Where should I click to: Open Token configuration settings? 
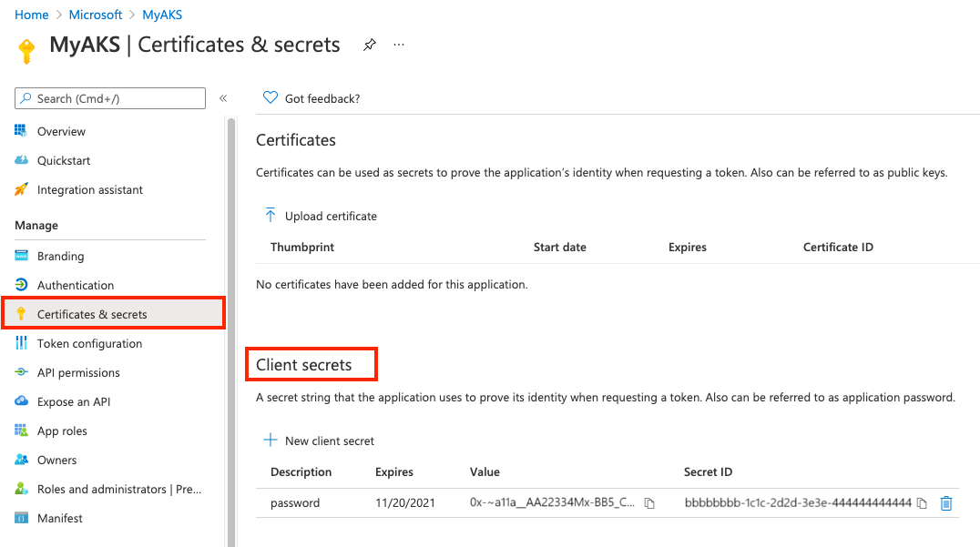[x=89, y=343]
